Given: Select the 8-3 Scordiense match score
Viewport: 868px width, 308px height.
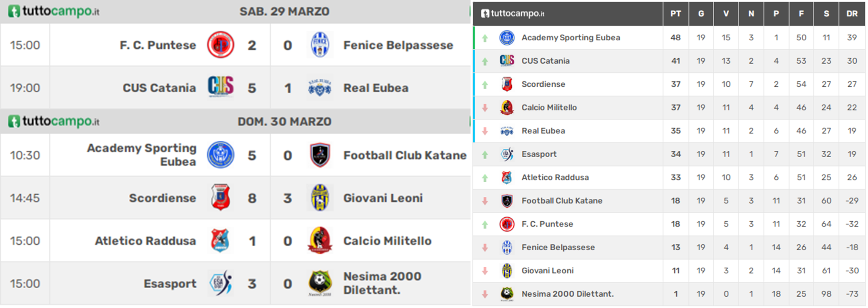Looking at the screenshot, I should (270, 198).
